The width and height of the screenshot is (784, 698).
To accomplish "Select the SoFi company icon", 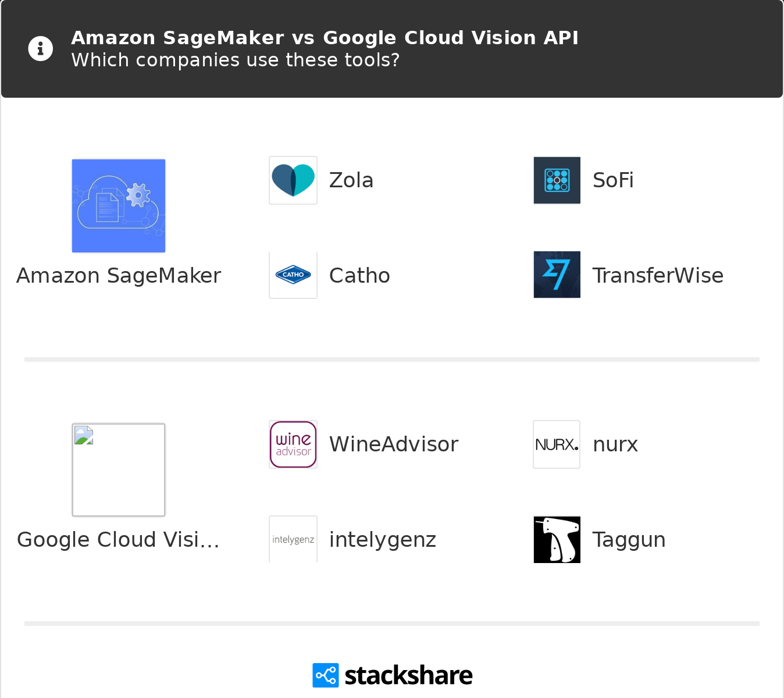I will (x=557, y=180).
